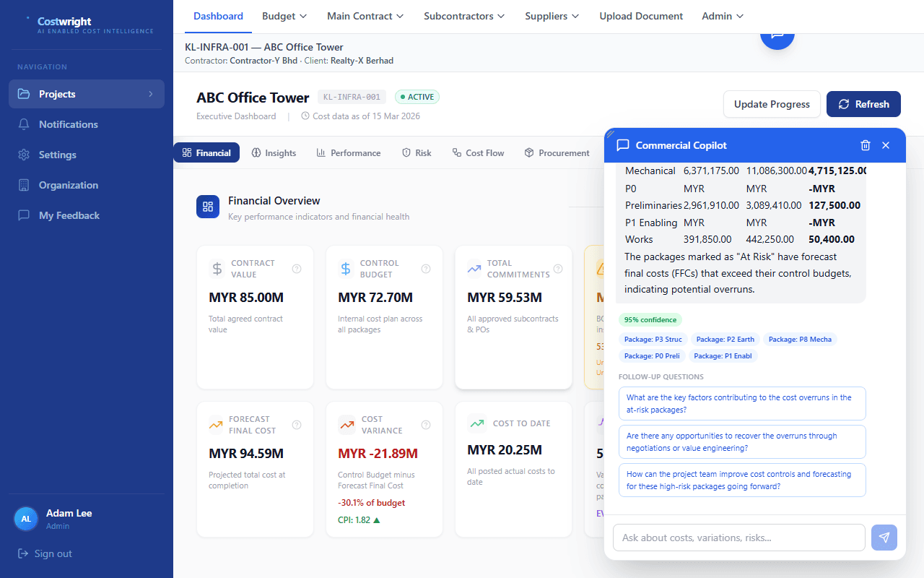924x578 pixels.
Task: Open Organization in the sidebar
Action: pos(87,185)
